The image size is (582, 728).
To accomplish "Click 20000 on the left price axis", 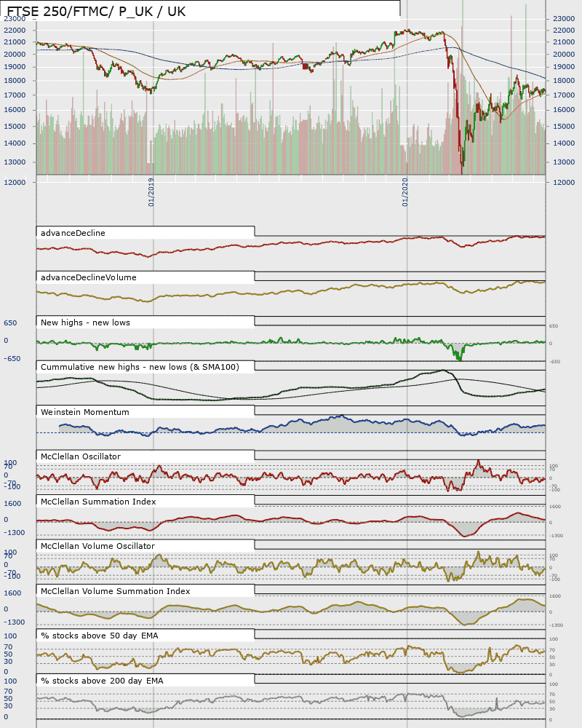I will pyautogui.click(x=15, y=55).
